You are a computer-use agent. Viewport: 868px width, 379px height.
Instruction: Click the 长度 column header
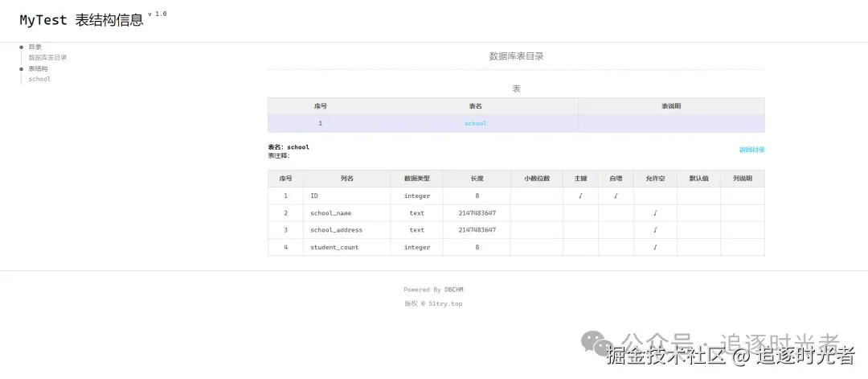[x=477, y=179]
